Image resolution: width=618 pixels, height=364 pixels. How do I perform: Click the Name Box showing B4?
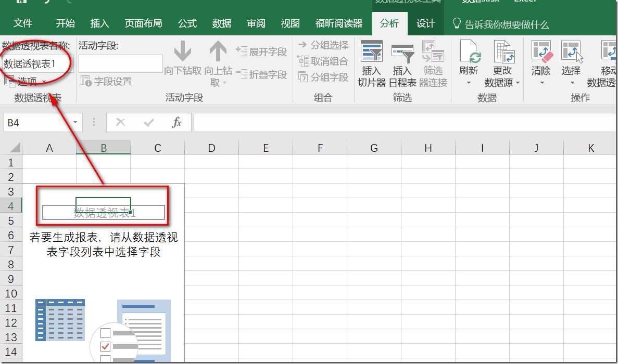[37, 123]
